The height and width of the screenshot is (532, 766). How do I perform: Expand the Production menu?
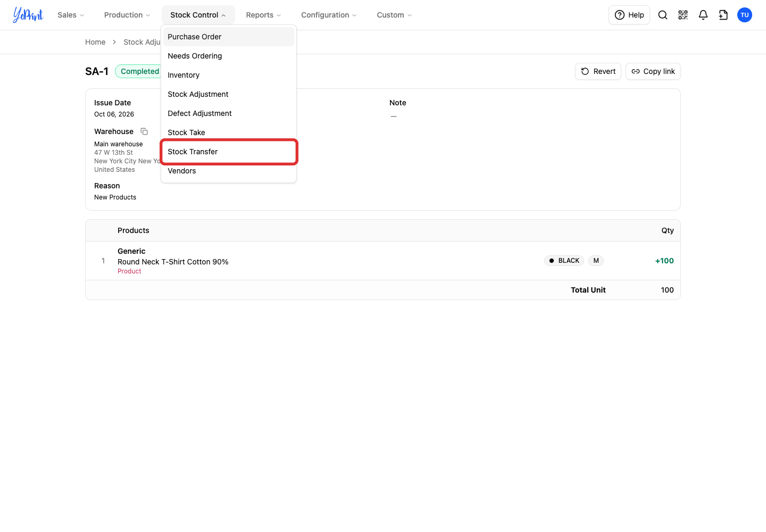pyautogui.click(x=127, y=15)
